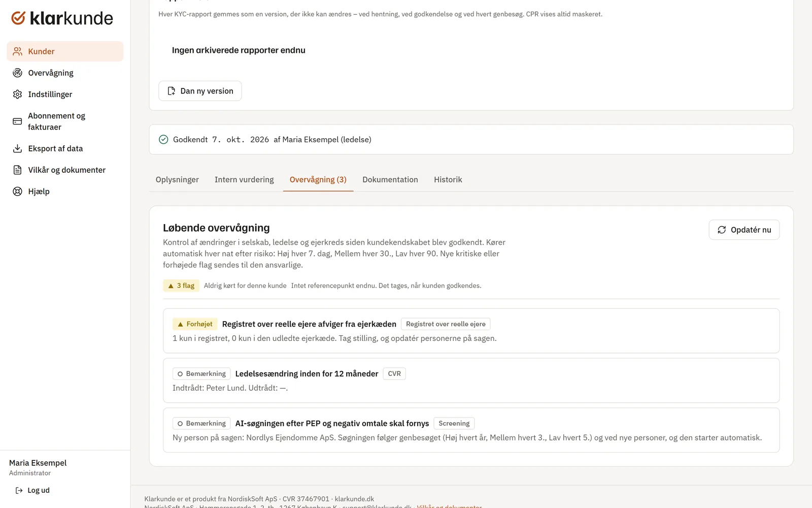Click the Log ud exit icon
Image resolution: width=812 pixels, height=508 pixels.
click(19, 490)
